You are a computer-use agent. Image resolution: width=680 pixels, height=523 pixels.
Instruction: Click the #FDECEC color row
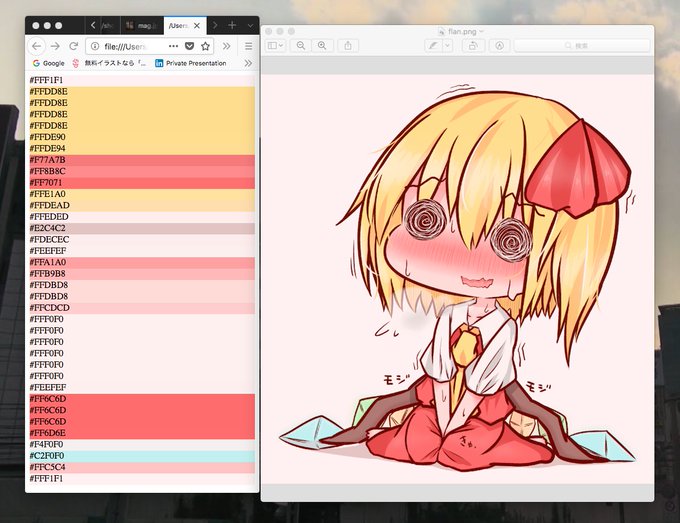pos(142,239)
